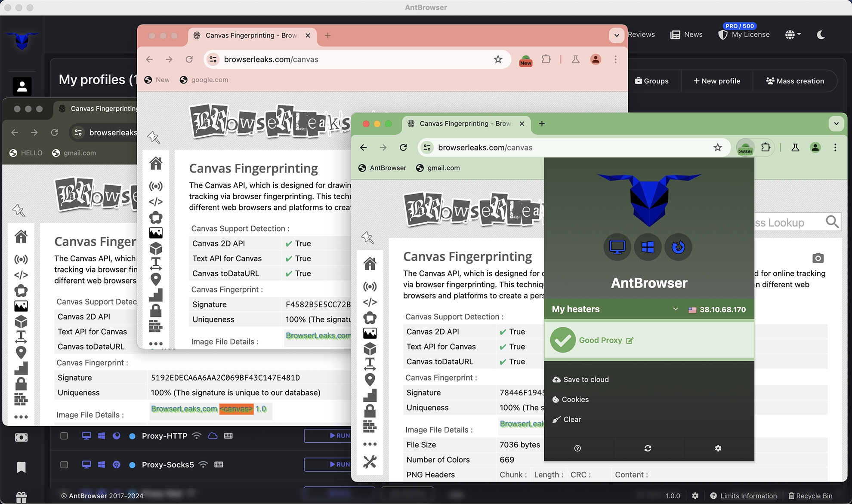Open settings gear in the status bar

[x=695, y=496]
